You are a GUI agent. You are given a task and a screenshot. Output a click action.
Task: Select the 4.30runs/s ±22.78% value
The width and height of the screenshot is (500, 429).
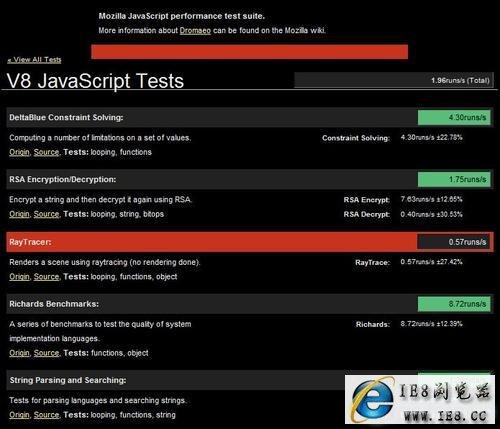coord(431,137)
